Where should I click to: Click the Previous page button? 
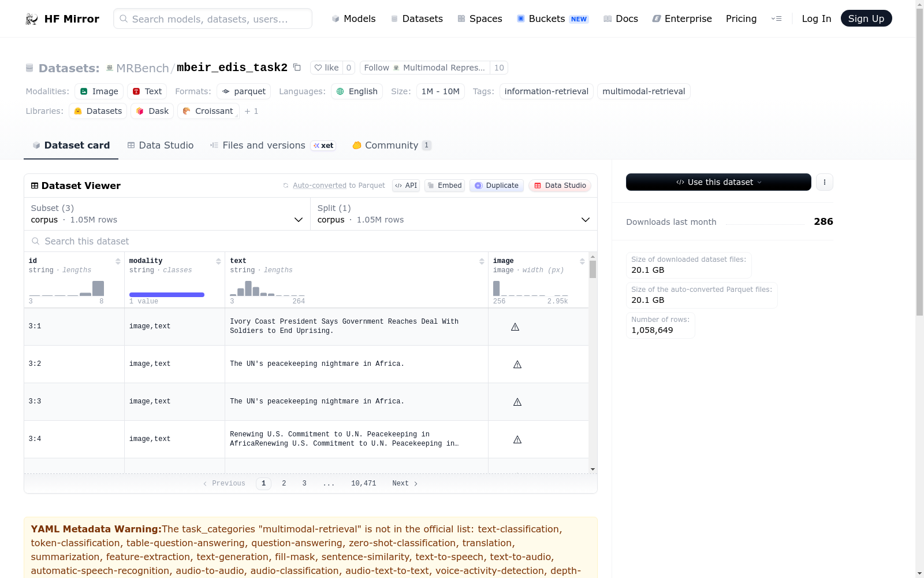[224, 483]
